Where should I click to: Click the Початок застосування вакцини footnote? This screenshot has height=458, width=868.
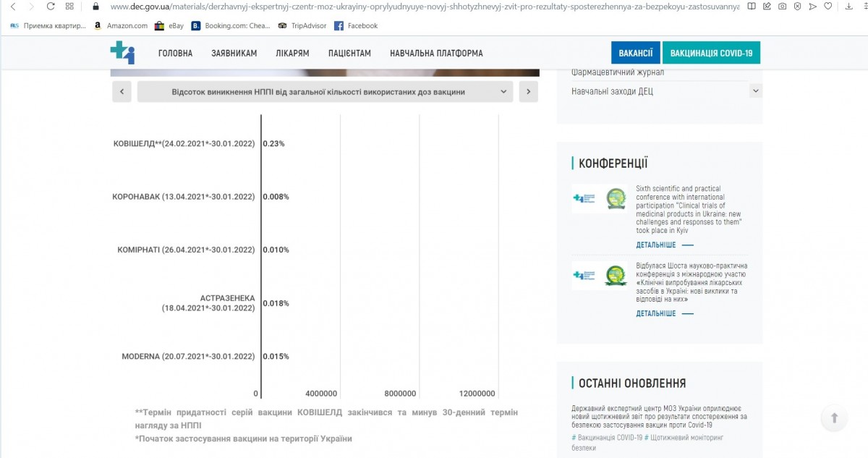[x=243, y=438]
